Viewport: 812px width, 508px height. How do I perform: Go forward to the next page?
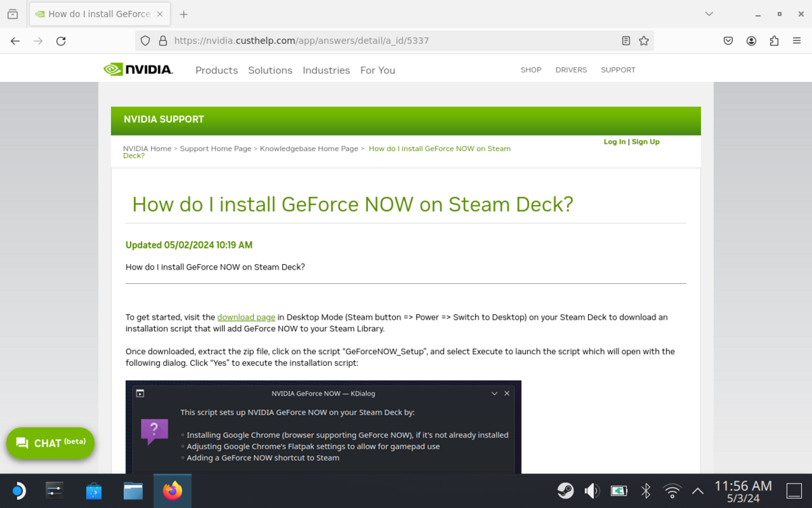tap(38, 41)
